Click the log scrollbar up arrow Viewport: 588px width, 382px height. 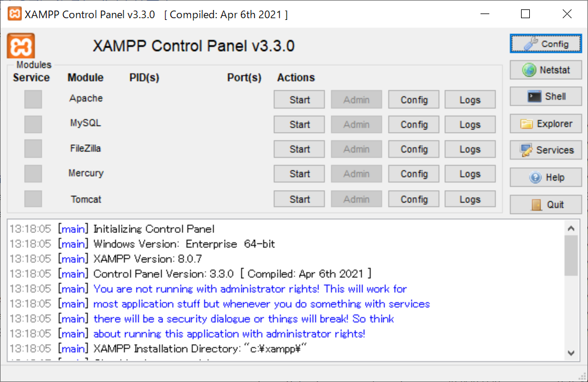571,228
